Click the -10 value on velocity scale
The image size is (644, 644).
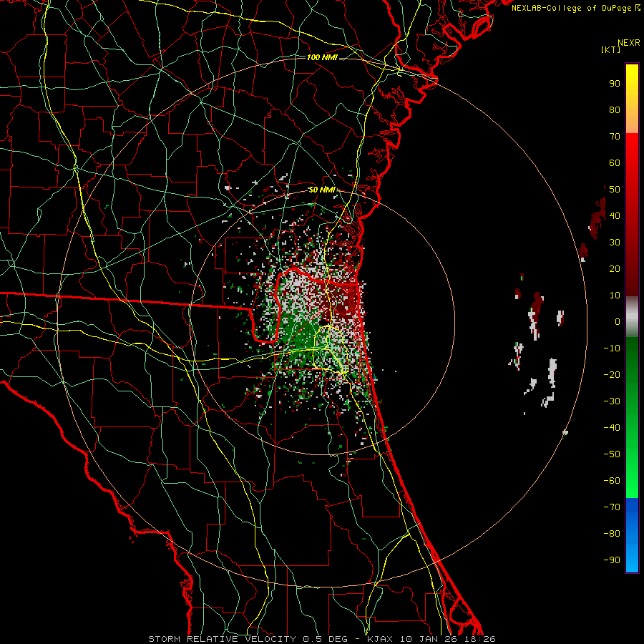tap(612, 348)
